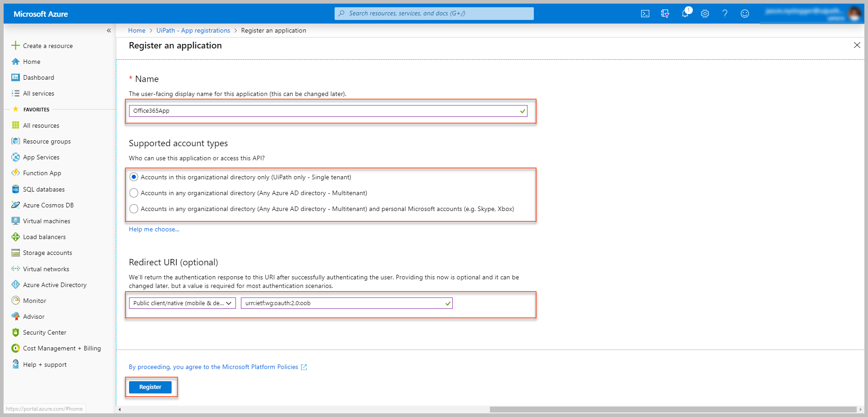The image size is (868, 417).
Task: Open the directory and subscription filter icon
Action: [x=665, y=14]
